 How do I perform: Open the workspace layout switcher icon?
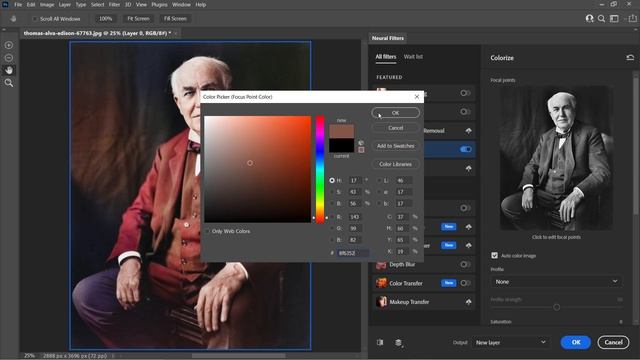(614, 18)
